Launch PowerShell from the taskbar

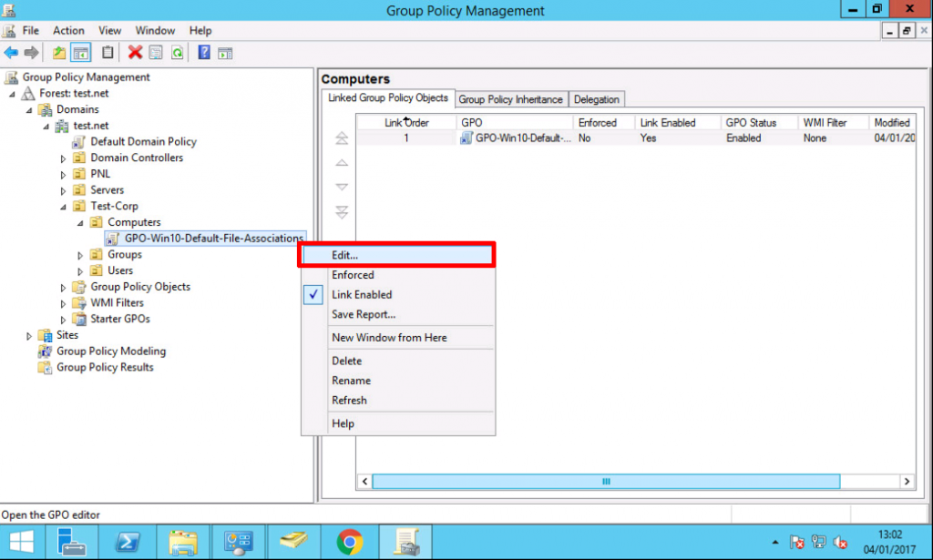(128, 543)
